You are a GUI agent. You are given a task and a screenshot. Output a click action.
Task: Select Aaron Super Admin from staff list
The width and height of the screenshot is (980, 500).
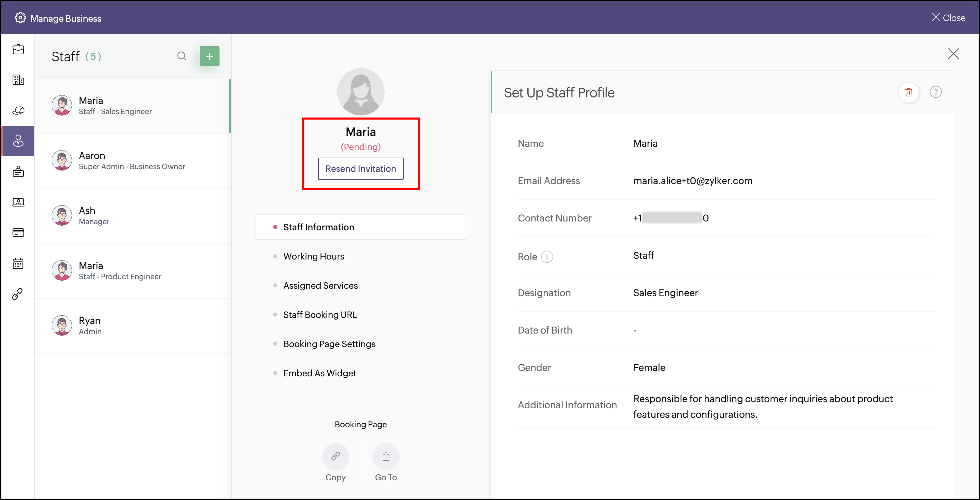[132, 161]
